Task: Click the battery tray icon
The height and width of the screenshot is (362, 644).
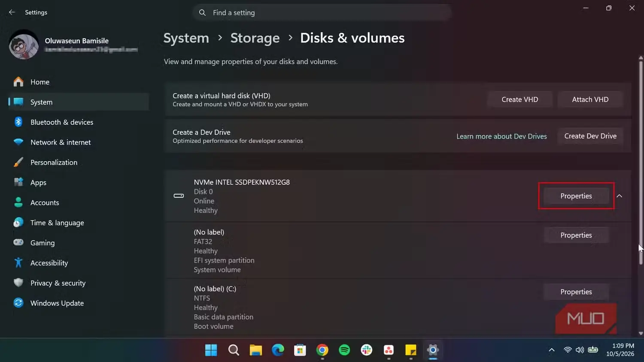Action: (593, 350)
